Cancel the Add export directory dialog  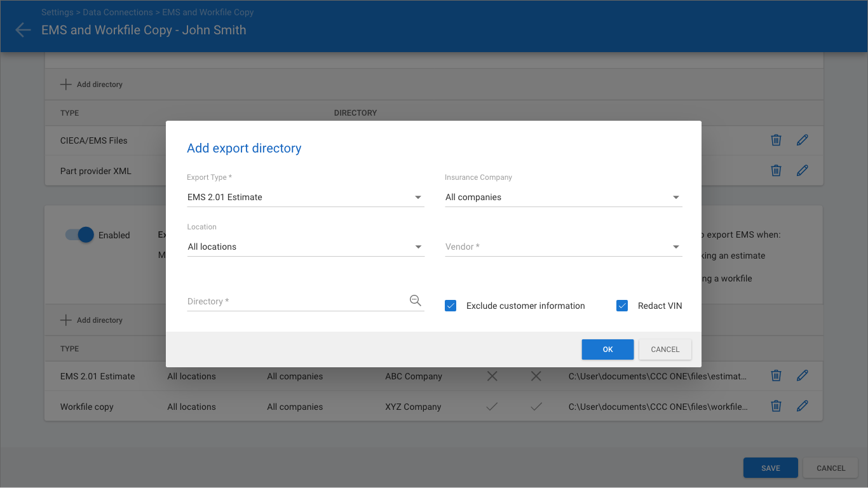click(665, 349)
